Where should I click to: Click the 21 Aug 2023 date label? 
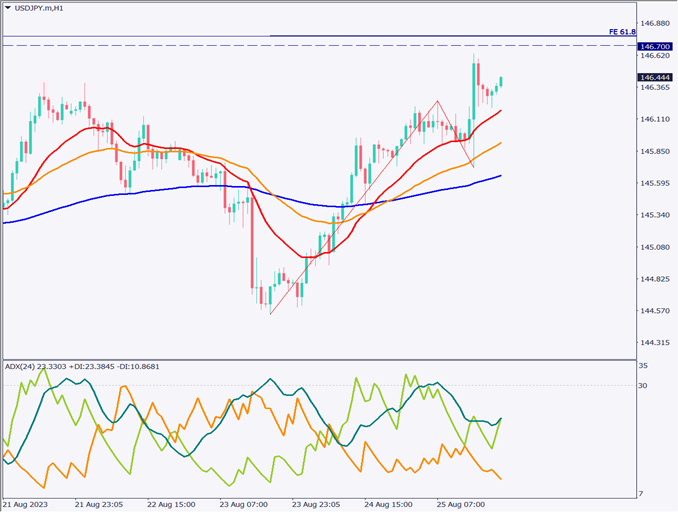tap(25, 505)
